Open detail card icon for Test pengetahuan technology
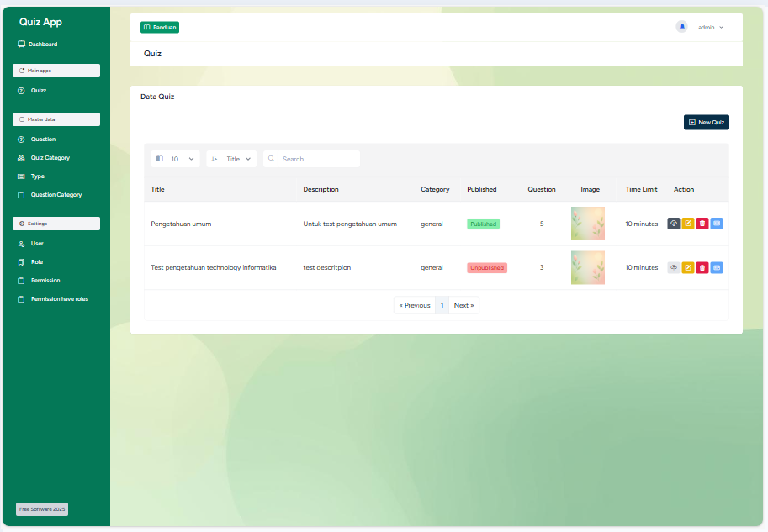The image size is (768, 532). [717, 268]
